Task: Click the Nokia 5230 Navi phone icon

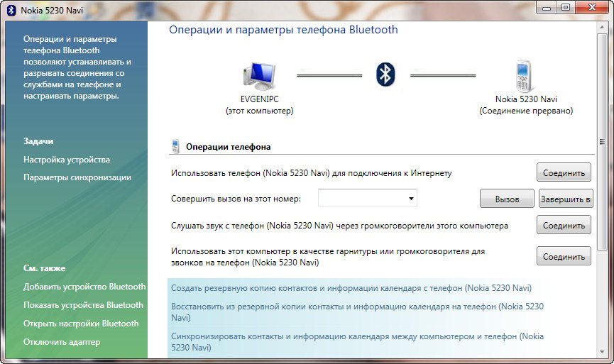Action: coord(525,75)
